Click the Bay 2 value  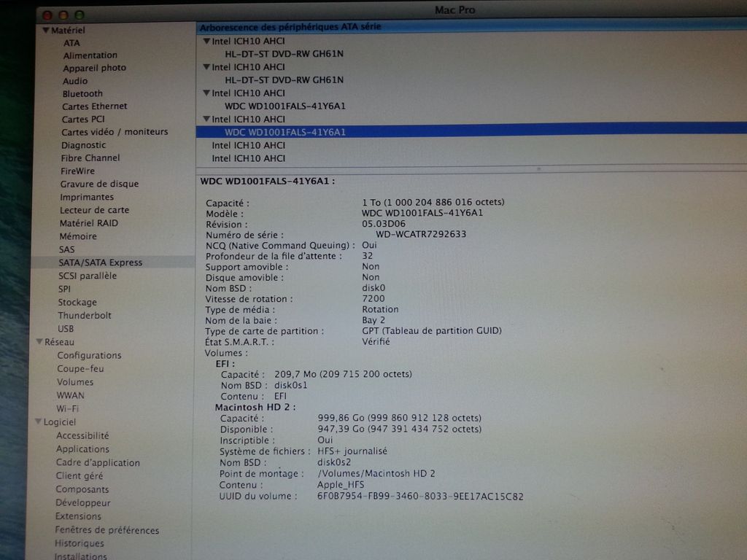(x=373, y=320)
